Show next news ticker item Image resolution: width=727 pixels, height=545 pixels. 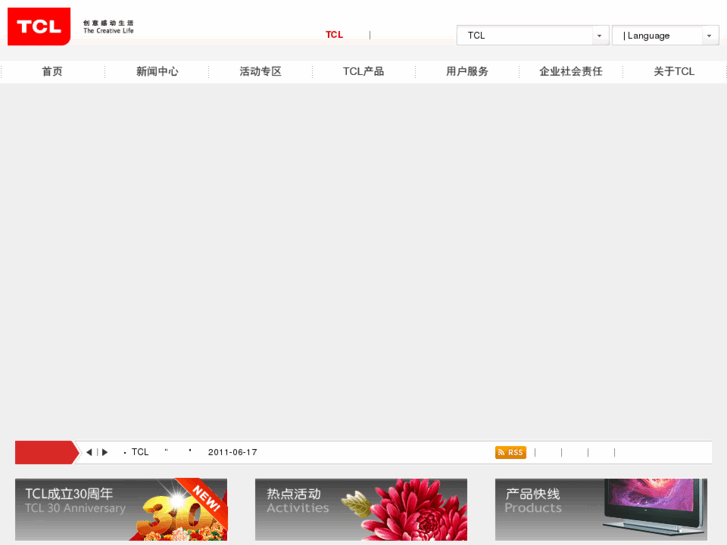pos(105,452)
